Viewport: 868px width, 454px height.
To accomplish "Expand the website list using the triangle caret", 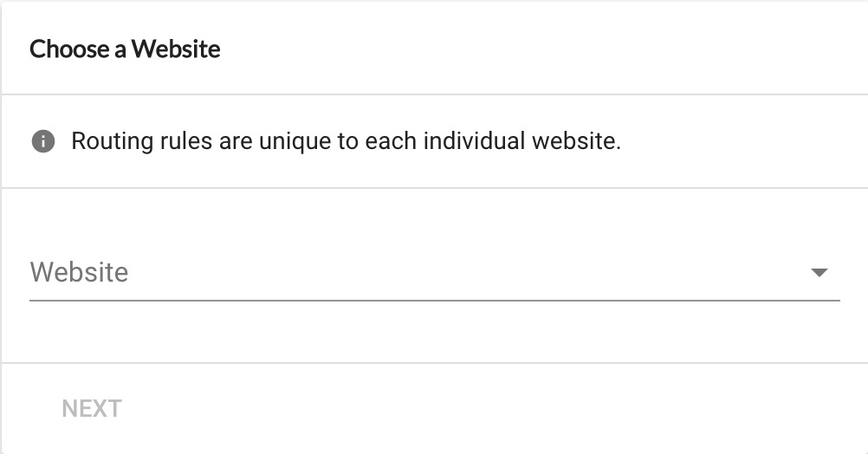I will tap(819, 272).
